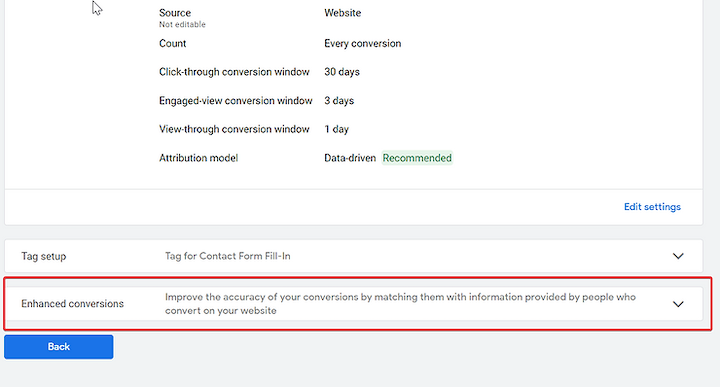Click the Website source value
Screen dimensions: 720x387
click(343, 13)
